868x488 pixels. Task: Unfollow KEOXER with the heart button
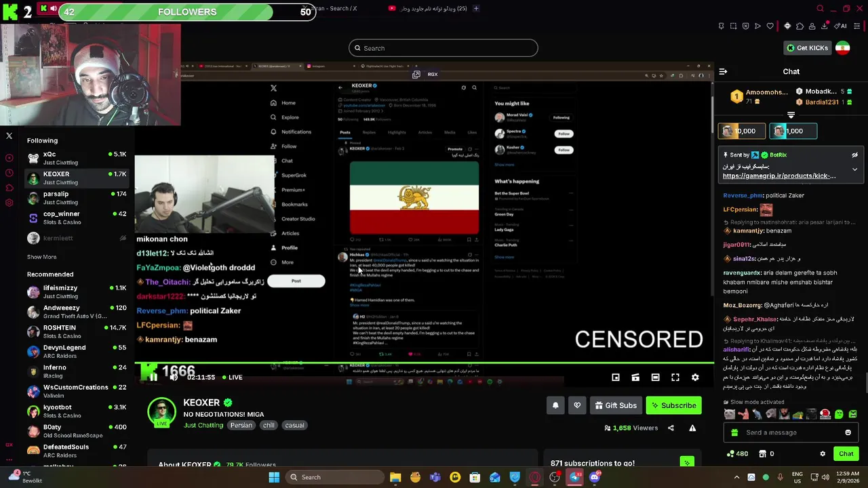(577, 405)
